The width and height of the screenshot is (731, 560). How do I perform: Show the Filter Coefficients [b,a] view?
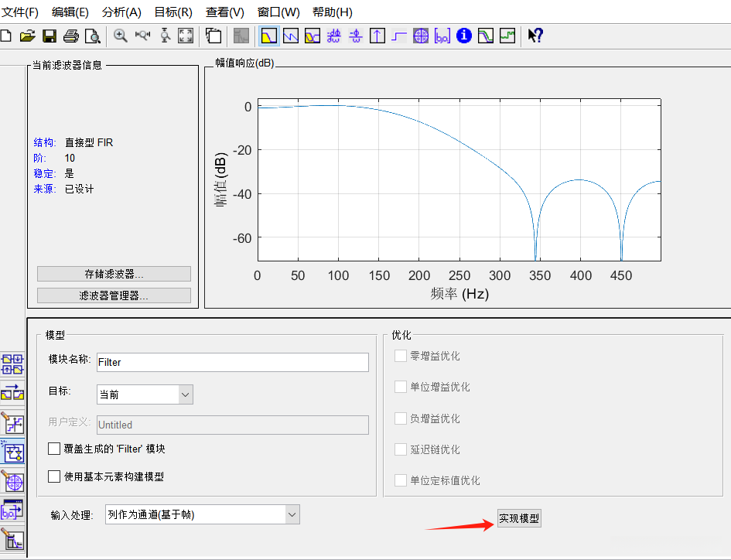point(442,36)
